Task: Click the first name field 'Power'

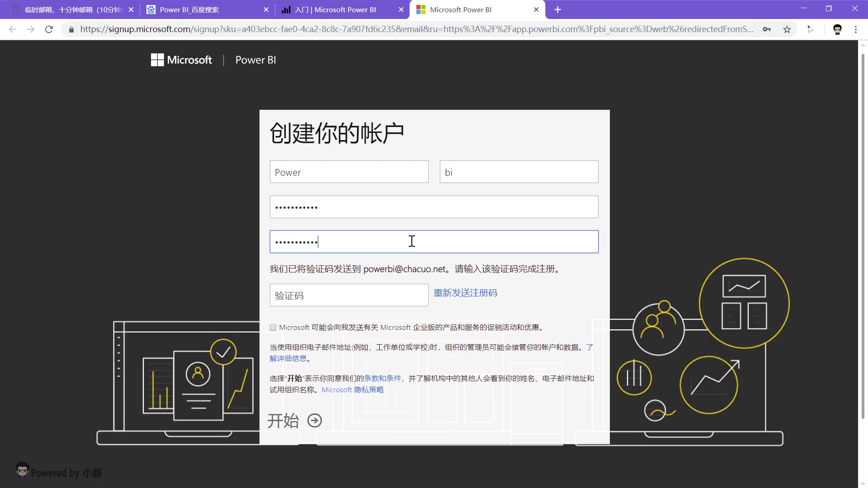Action: click(x=349, y=172)
